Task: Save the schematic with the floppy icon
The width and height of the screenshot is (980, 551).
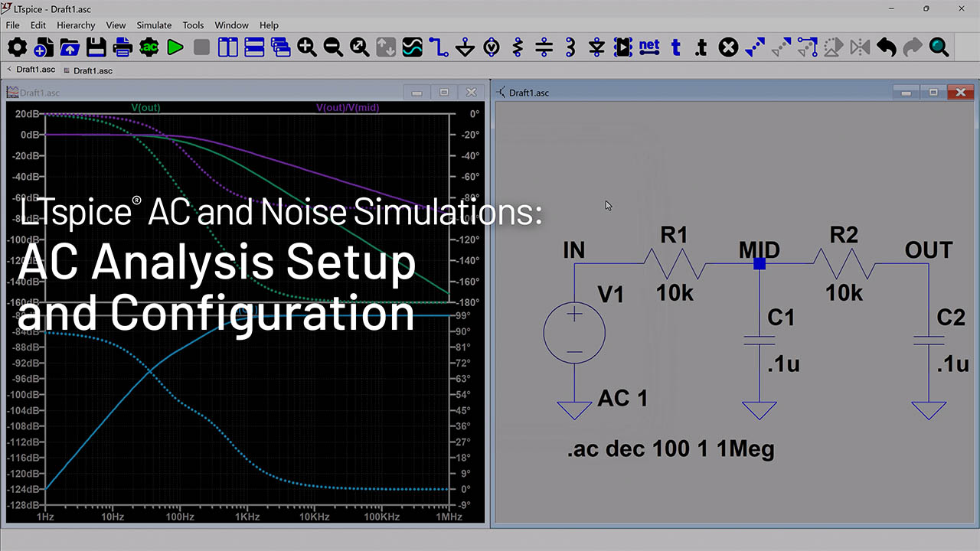Action: click(x=96, y=47)
